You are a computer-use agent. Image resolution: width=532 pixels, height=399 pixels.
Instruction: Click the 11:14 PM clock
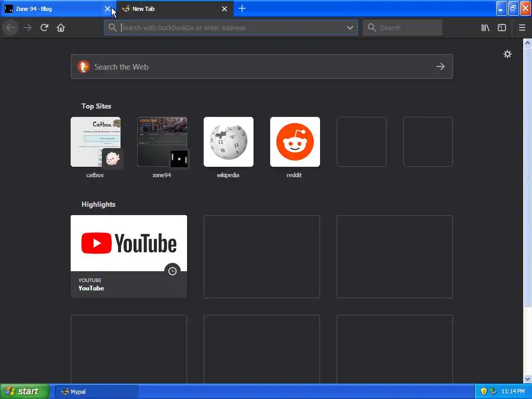pyautogui.click(x=513, y=391)
